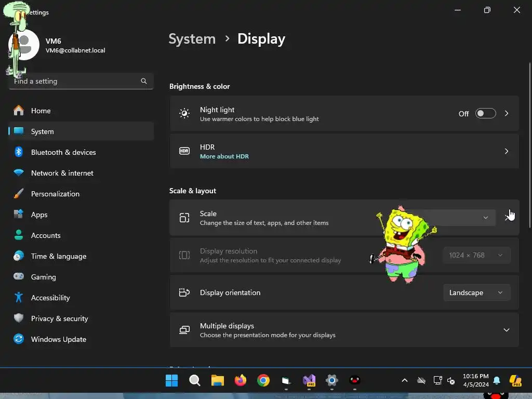Viewport: 532px width, 399px height.
Task: Click the Display orientation icon
Action: coord(184,292)
